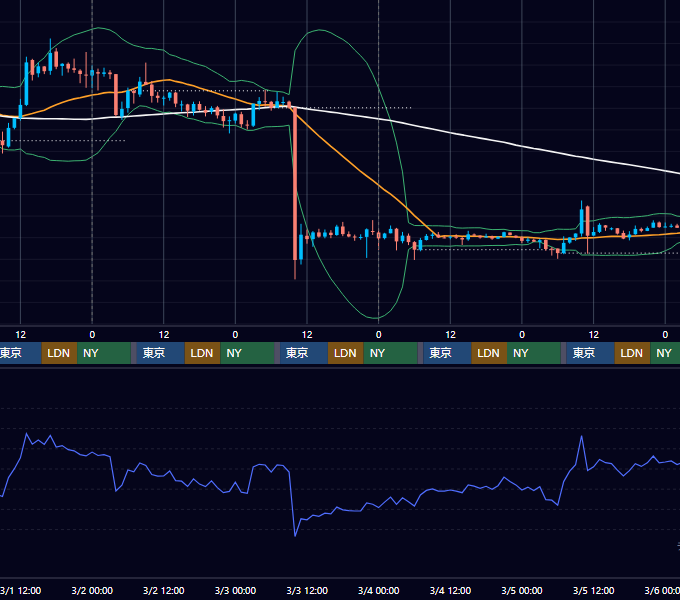Click the 3/1 NY session block

pos(104,353)
